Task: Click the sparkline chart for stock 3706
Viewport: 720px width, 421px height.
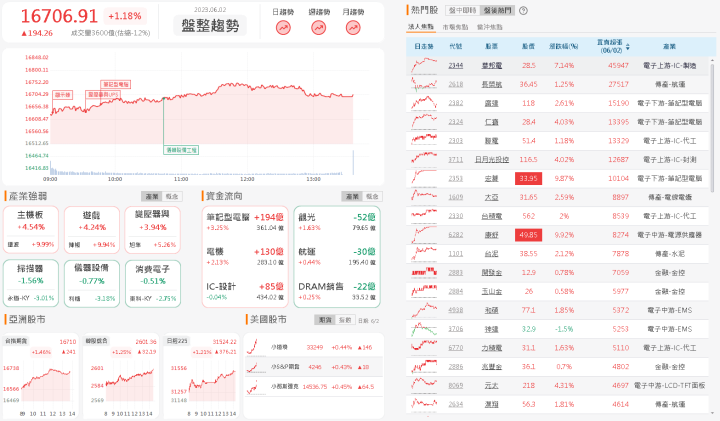Action: pos(424,329)
